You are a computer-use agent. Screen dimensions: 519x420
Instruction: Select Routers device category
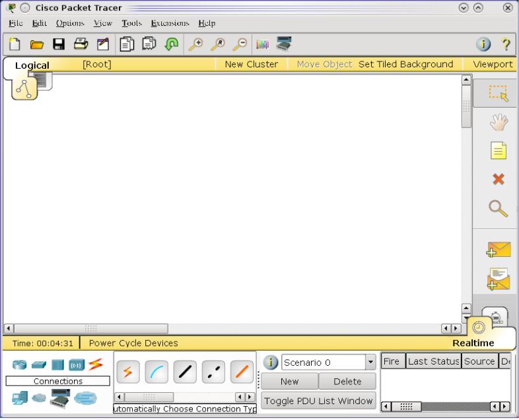[19, 365]
